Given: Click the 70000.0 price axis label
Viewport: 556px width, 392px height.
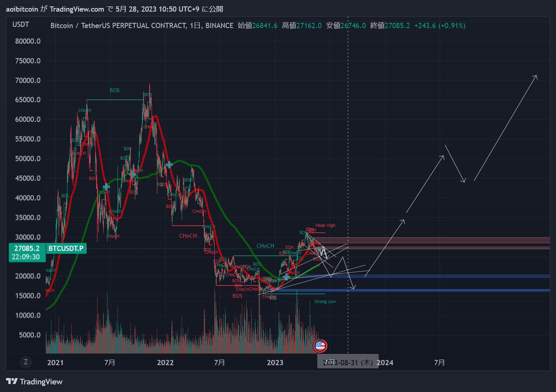Looking at the screenshot, I should point(28,81).
